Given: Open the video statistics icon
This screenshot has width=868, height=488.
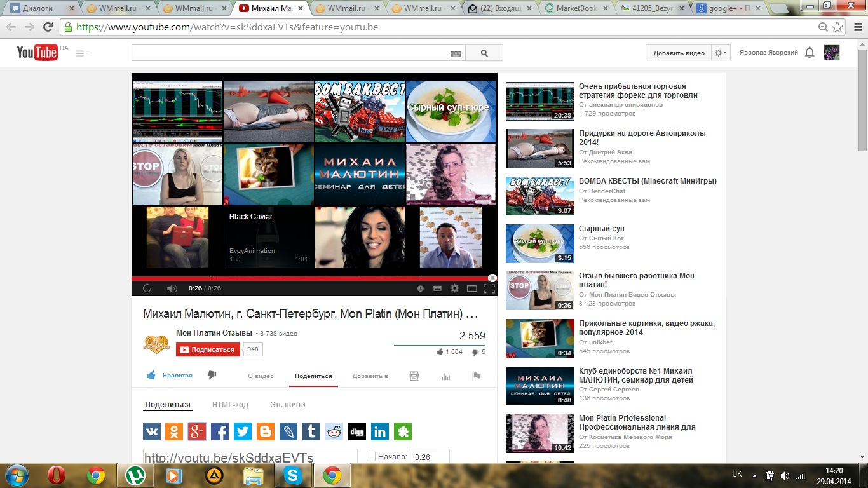Looking at the screenshot, I should (445, 376).
